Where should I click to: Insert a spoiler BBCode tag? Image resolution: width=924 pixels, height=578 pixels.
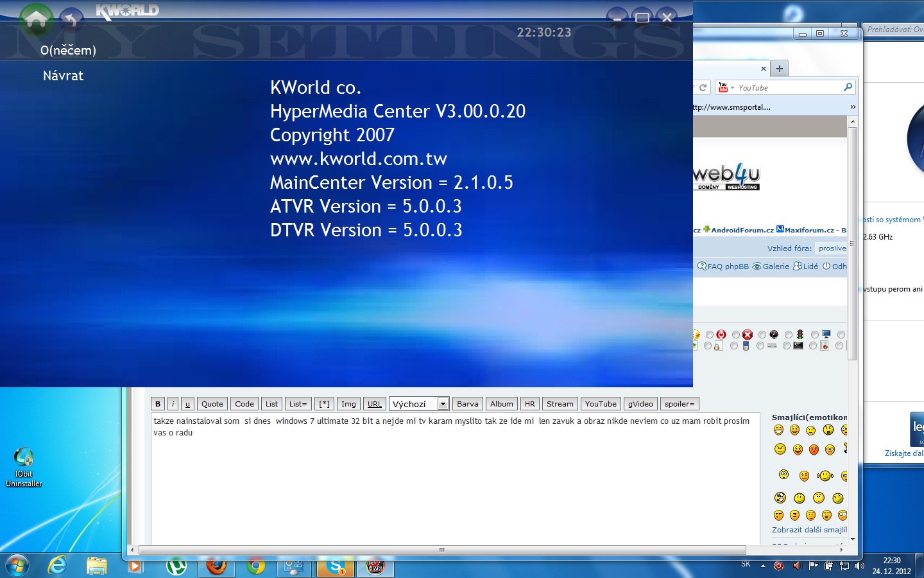(680, 404)
